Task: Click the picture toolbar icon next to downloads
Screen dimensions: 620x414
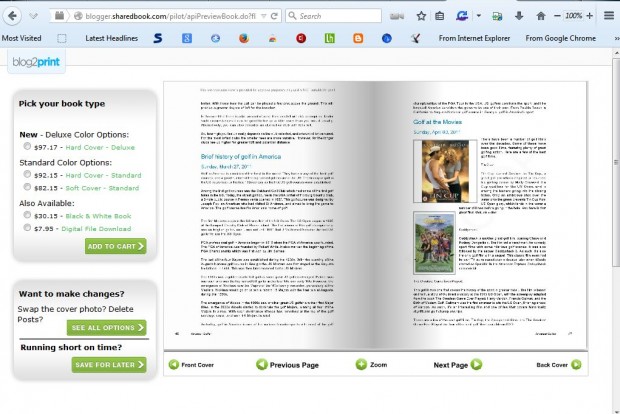Action: click(497, 16)
